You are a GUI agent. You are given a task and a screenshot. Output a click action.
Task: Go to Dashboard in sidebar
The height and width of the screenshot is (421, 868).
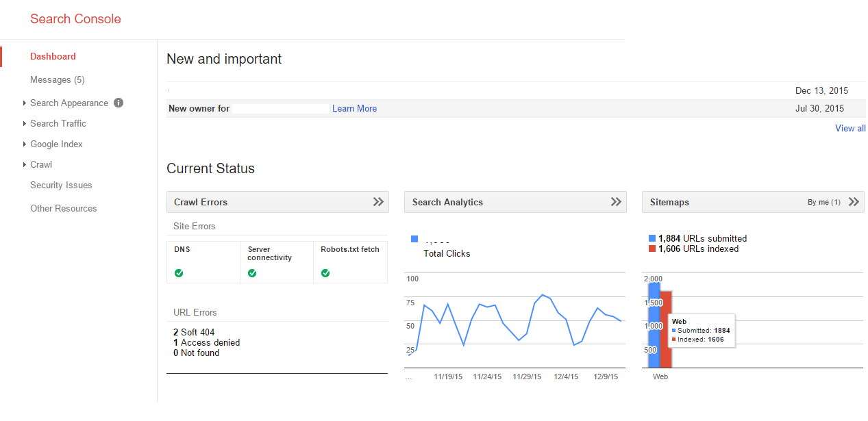click(x=53, y=56)
